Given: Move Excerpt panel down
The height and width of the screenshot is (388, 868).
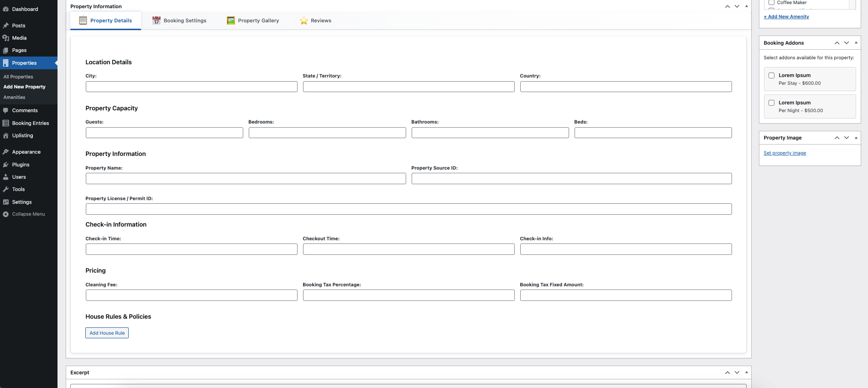Looking at the screenshot, I should [x=737, y=372].
